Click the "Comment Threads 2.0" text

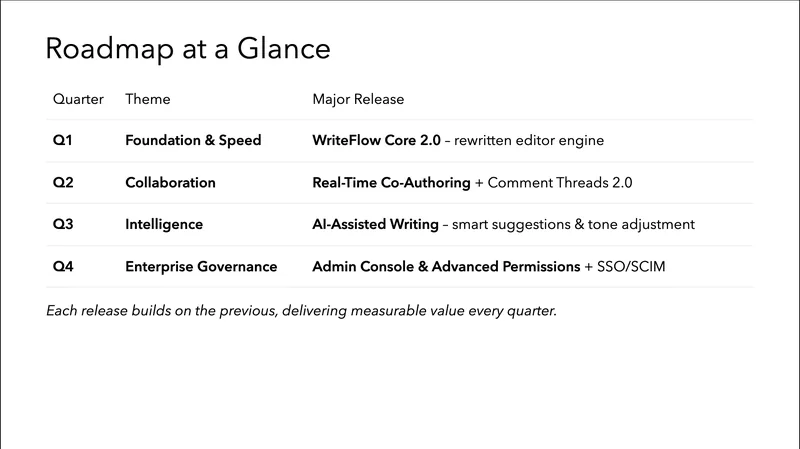pyautogui.click(x=560, y=183)
